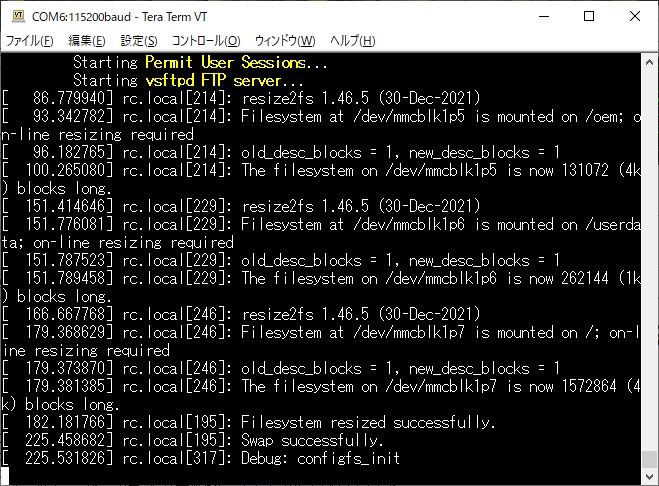Screen dimensions: 659x486
Task: Click the Tera Term VT title bar icon
Action: tap(18, 16)
